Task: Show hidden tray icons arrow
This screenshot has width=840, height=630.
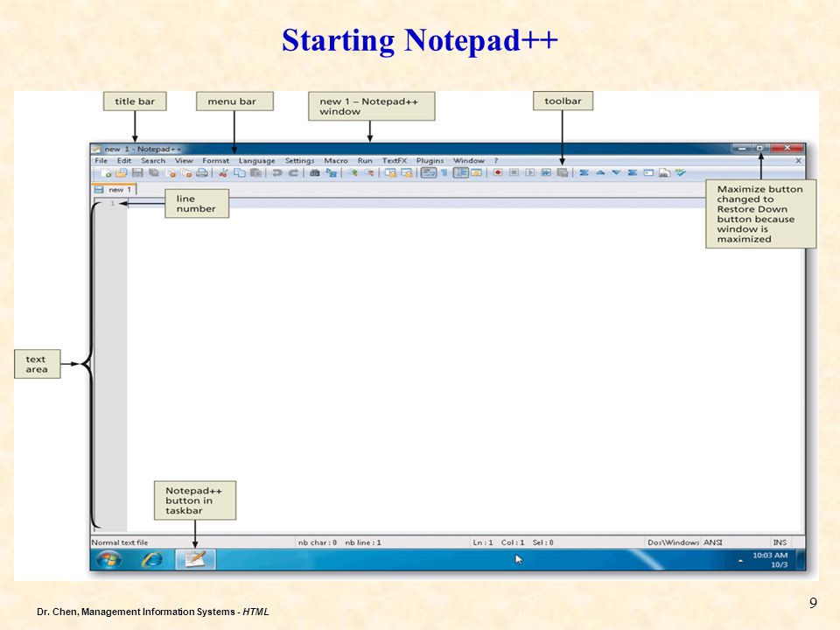Action: pyautogui.click(x=740, y=561)
